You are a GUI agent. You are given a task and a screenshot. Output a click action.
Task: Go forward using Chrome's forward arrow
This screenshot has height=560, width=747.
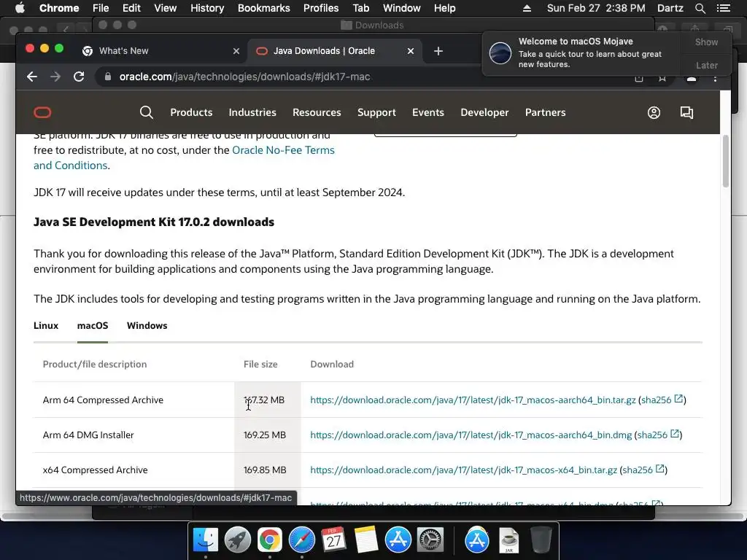55,77
